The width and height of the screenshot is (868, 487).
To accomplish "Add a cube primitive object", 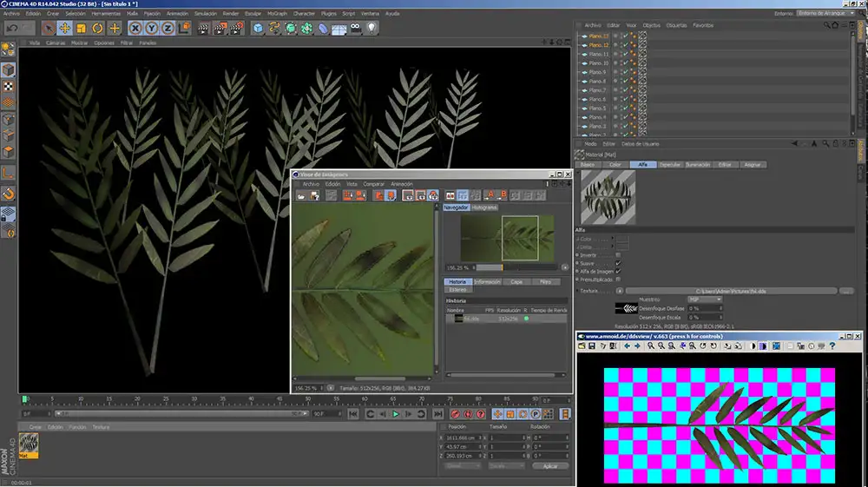I will (x=258, y=28).
